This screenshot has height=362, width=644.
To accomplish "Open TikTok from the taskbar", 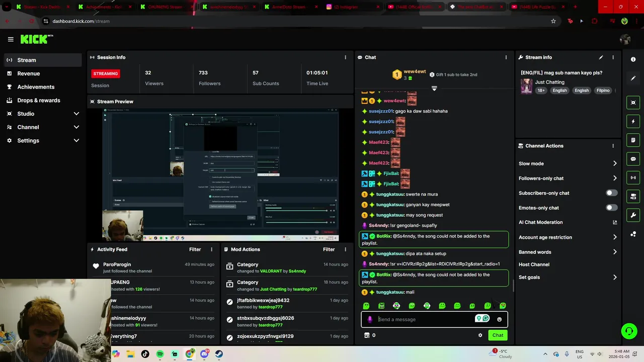I will click(x=145, y=354).
